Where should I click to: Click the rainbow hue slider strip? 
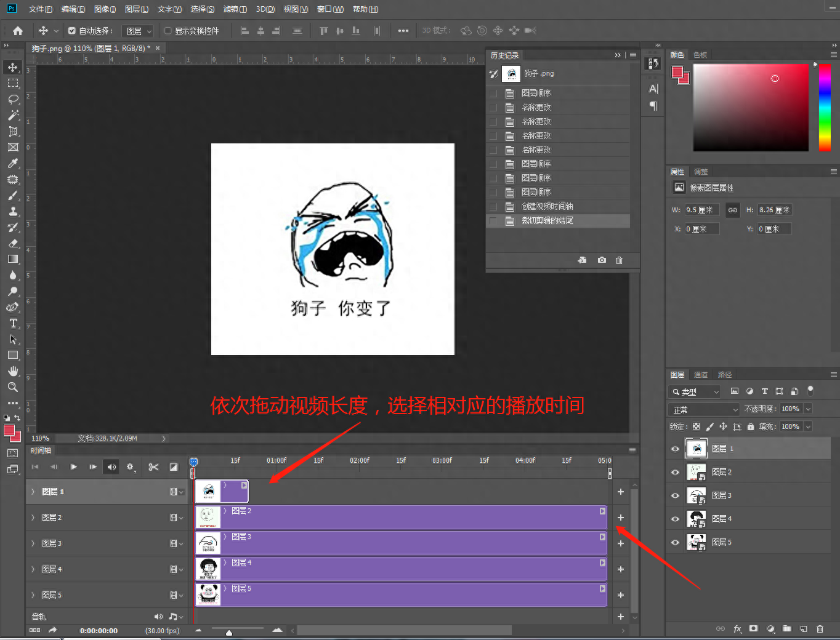[824, 108]
